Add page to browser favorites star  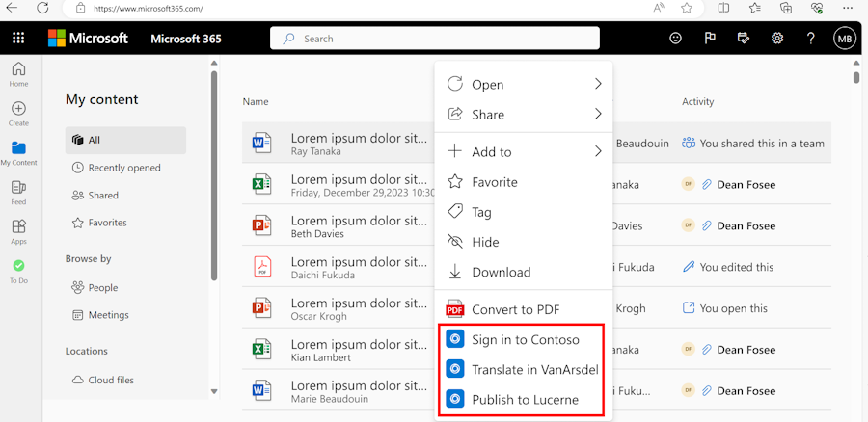pyautogui.click(x=687, y=8)
